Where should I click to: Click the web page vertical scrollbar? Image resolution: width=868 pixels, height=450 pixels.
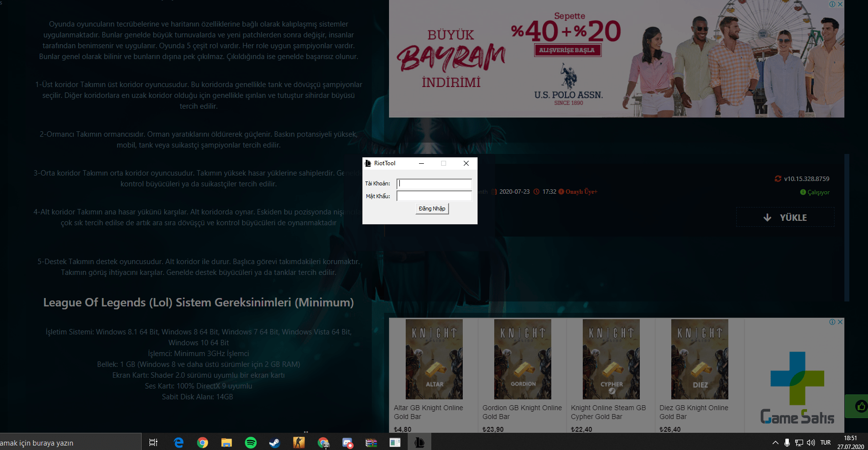pyautogui.click(x=847, y=227)
